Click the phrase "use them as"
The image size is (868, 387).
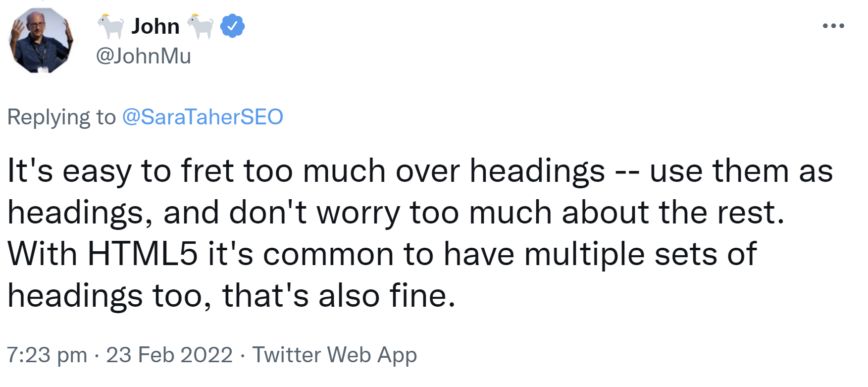pos(741,171)
